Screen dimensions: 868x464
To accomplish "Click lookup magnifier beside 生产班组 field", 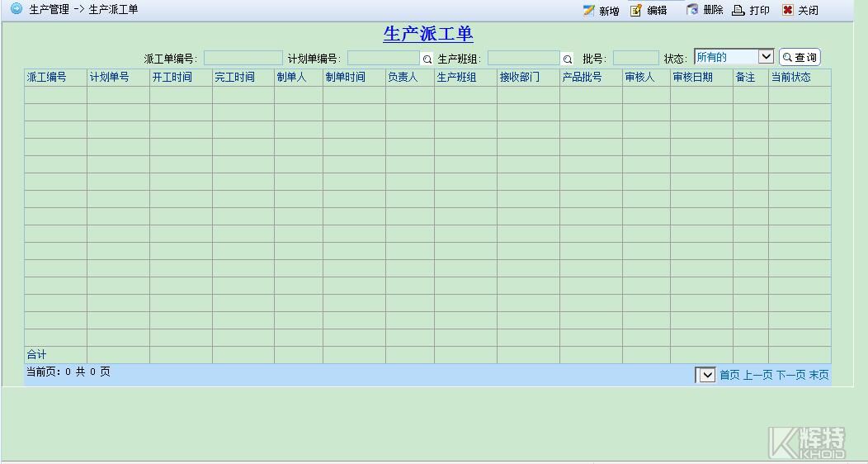I will pos(567,59).
